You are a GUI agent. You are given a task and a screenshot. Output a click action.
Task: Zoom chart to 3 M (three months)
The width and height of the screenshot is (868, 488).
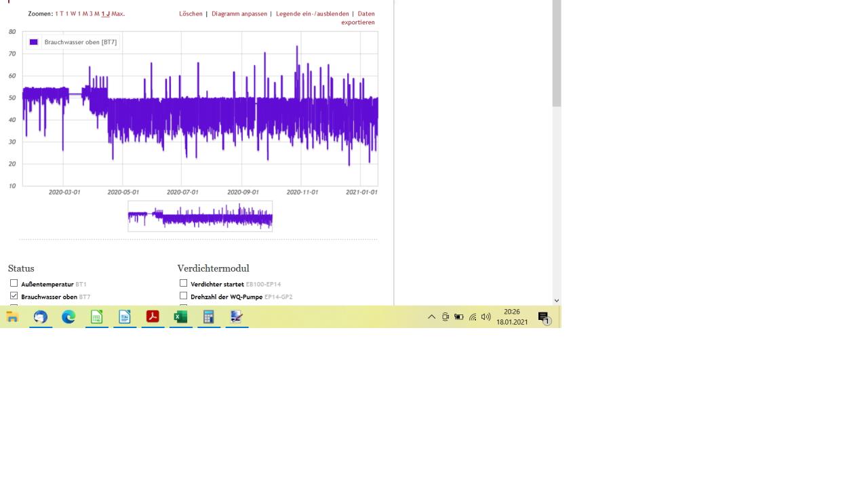coord(94,14)
